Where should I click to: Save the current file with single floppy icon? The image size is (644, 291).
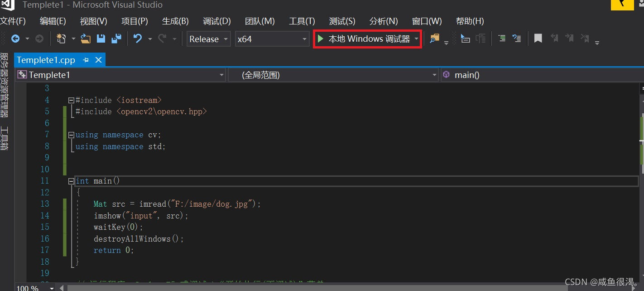(x=101, y=39)
